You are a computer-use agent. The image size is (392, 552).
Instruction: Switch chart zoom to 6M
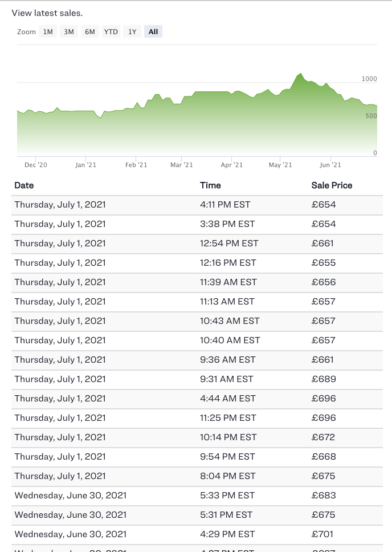click(x=90, y=32)
